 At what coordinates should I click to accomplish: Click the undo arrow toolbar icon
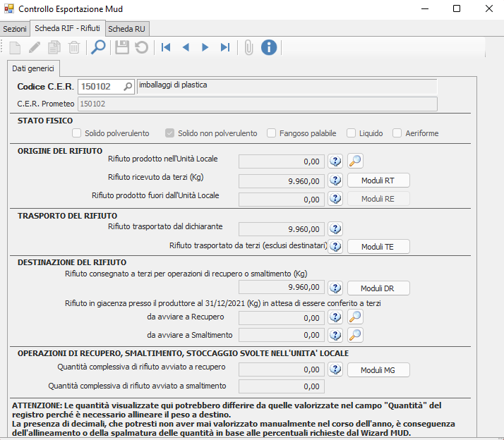click(141, 47)
